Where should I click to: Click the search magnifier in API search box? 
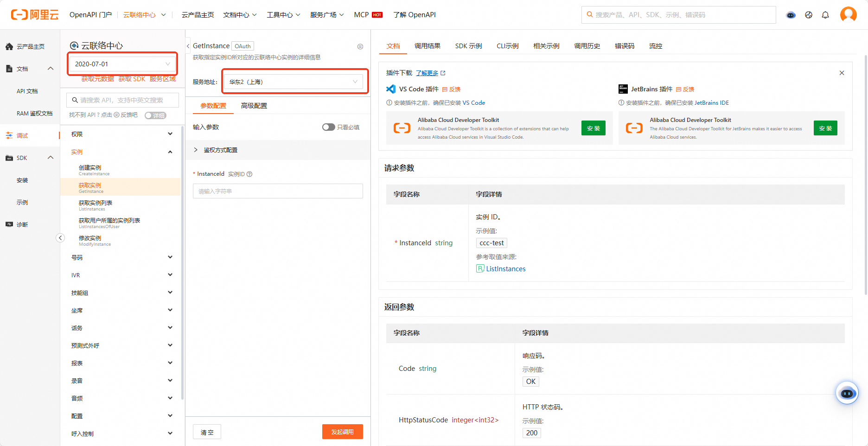[75, 100]
